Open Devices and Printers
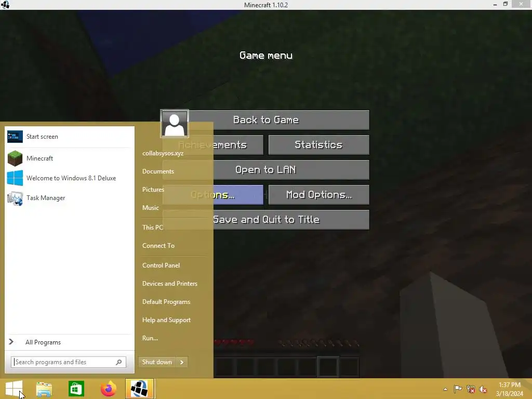The height and width of the screenshot is (399, 532). [170, 284]
